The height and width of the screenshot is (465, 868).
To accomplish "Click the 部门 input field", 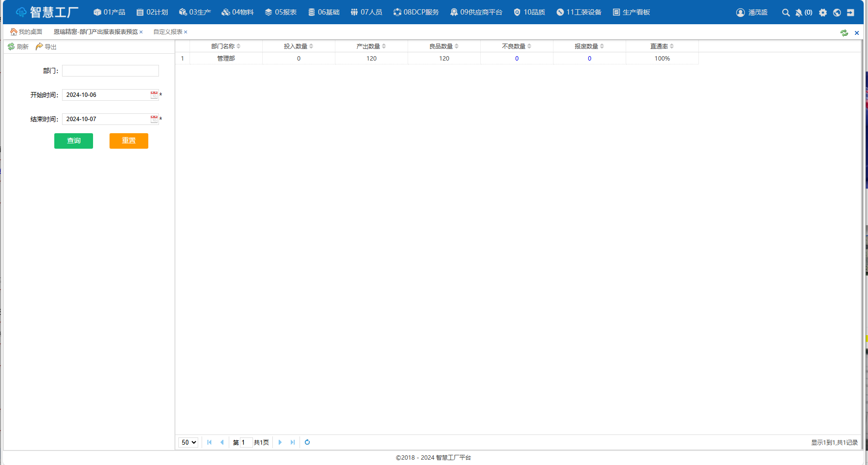I will pyautogui.click(x=110, y=71).
